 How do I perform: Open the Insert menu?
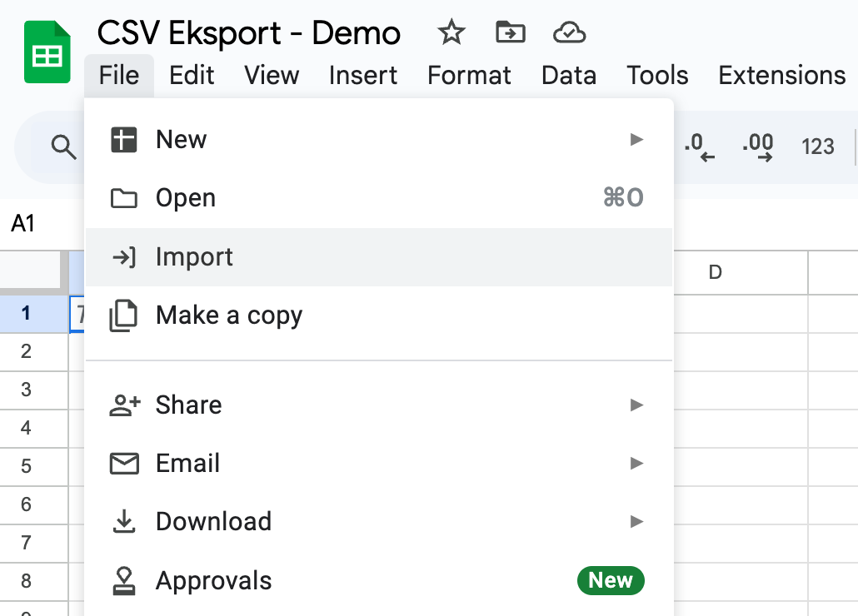pyautogui.click(x=363, y=76)
